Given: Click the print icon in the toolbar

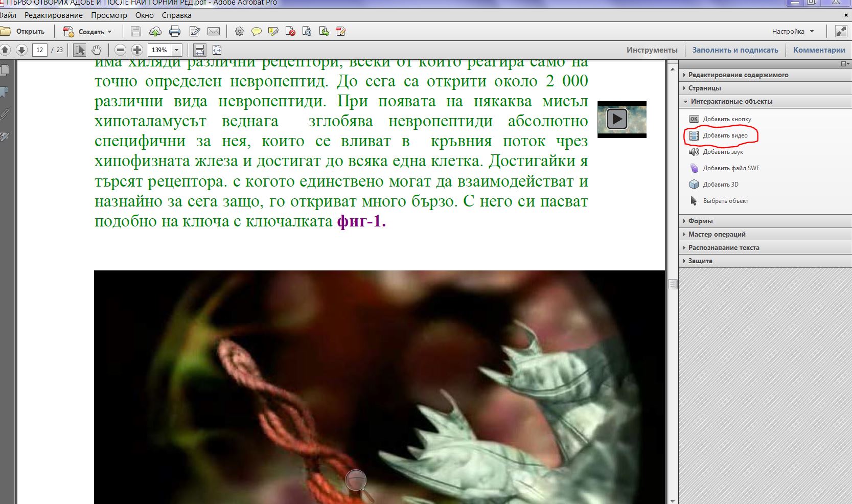Looking at the screenshot, I should click(175, 32).
